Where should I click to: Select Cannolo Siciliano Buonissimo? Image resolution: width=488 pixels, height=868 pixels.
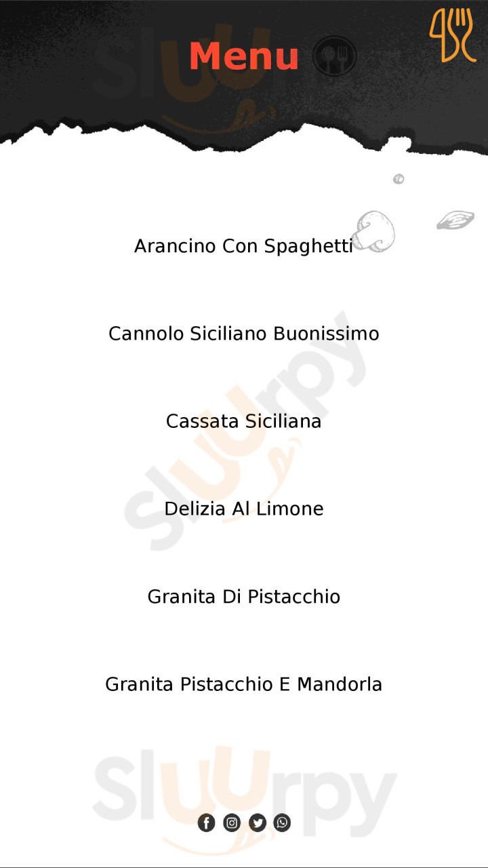tap(243, 334)
